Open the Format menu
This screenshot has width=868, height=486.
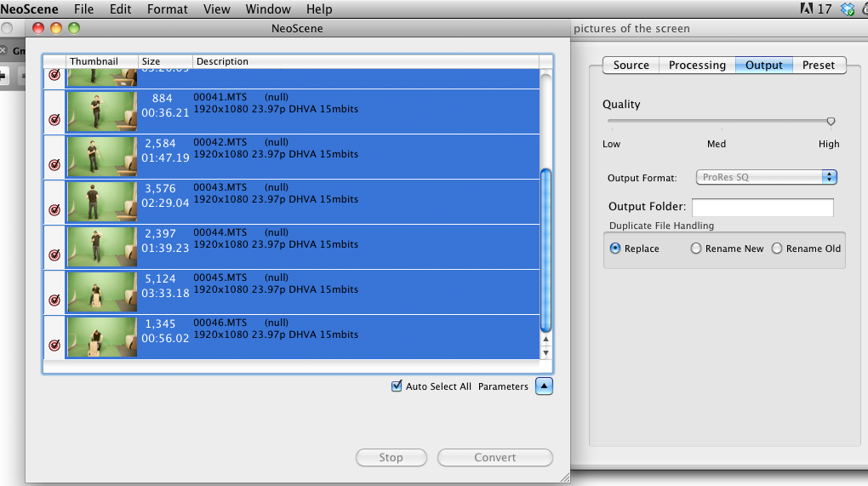167,9
